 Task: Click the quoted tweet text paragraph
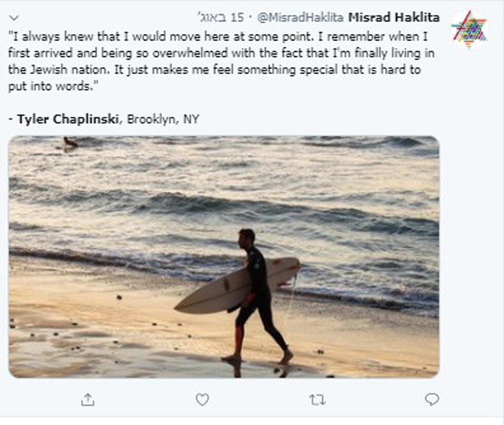tap(216, 62)
